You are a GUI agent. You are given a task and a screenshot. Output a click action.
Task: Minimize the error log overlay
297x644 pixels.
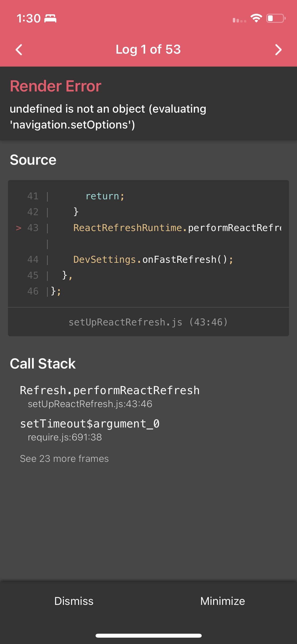[x=223, y=601]
